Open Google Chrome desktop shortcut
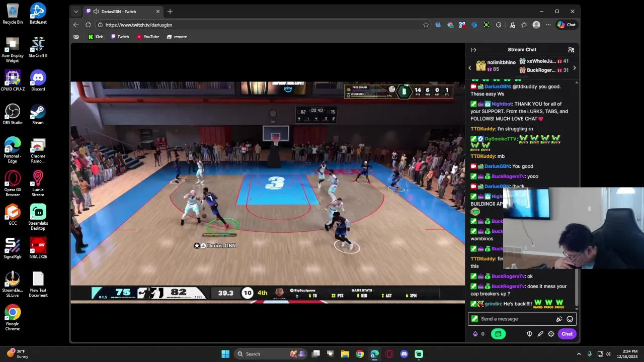Viewport: 644px width, 362px height. pos(13,318)
